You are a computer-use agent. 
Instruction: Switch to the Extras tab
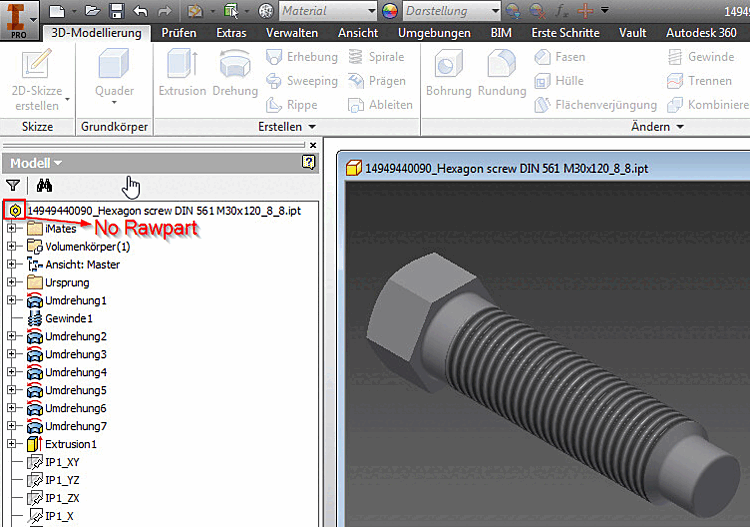tap(231, 33)
